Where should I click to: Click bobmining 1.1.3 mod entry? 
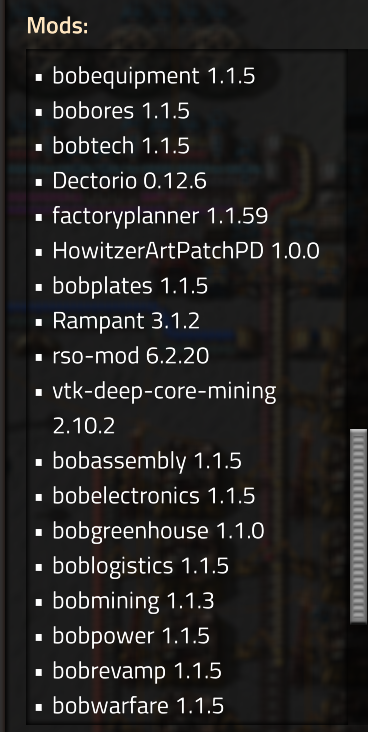pos(133,601)
